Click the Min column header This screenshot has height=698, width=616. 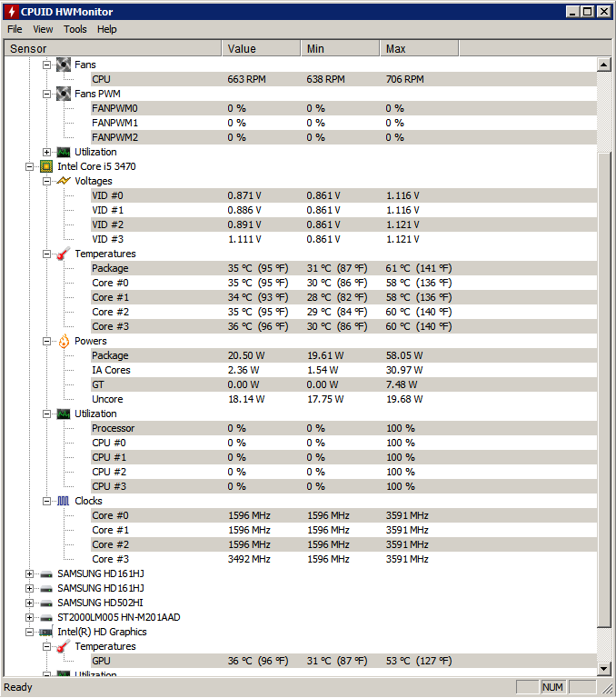tap(340, 48)
